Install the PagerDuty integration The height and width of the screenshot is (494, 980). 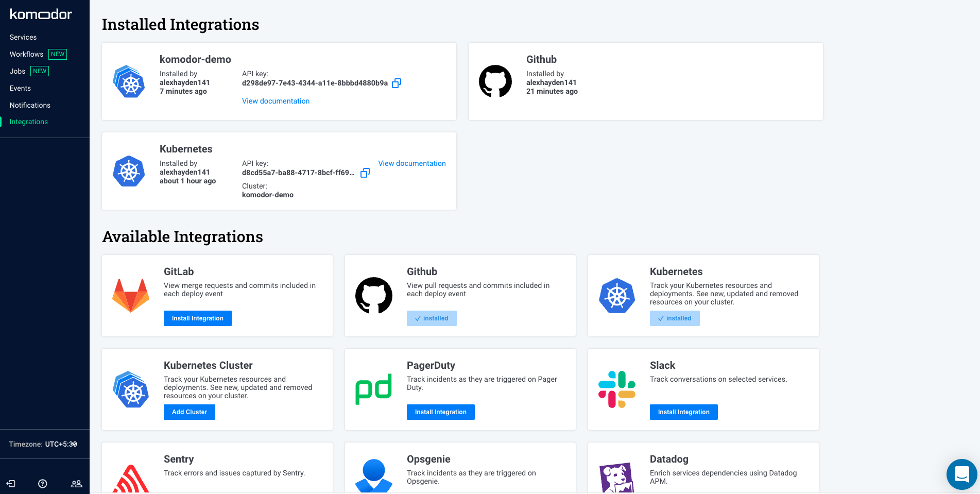441,412
